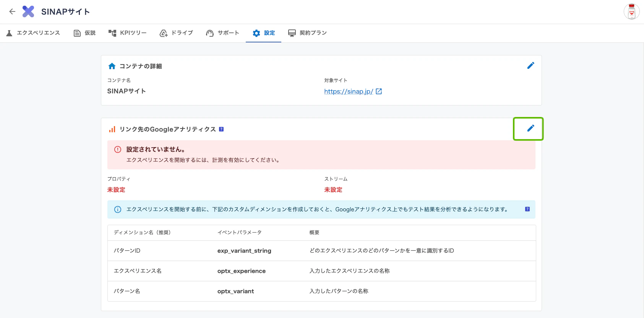The height and width of the screenshot is (318, 644).
Task: Select the optx_experience parameter text
Action: click(242, 271)
